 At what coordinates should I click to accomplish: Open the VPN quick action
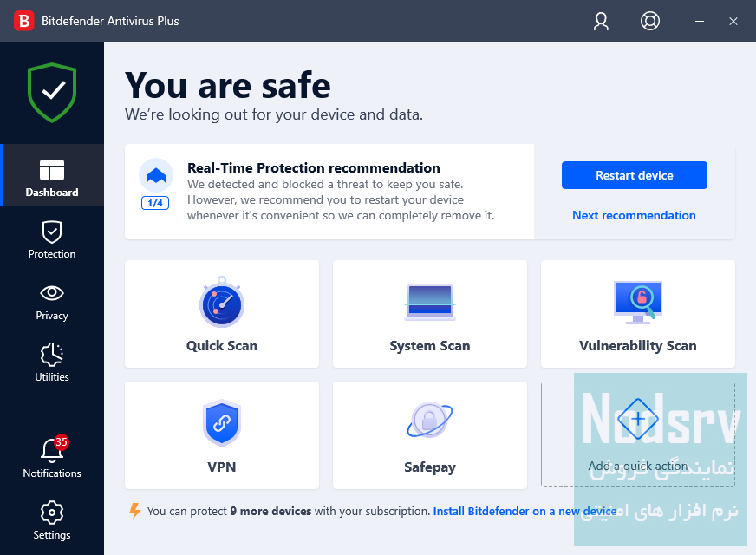coord(222,435)
